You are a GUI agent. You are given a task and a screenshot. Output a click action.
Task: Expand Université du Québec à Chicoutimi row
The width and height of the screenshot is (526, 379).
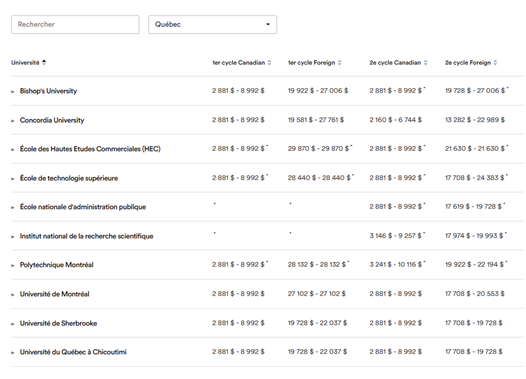[13, 353]
